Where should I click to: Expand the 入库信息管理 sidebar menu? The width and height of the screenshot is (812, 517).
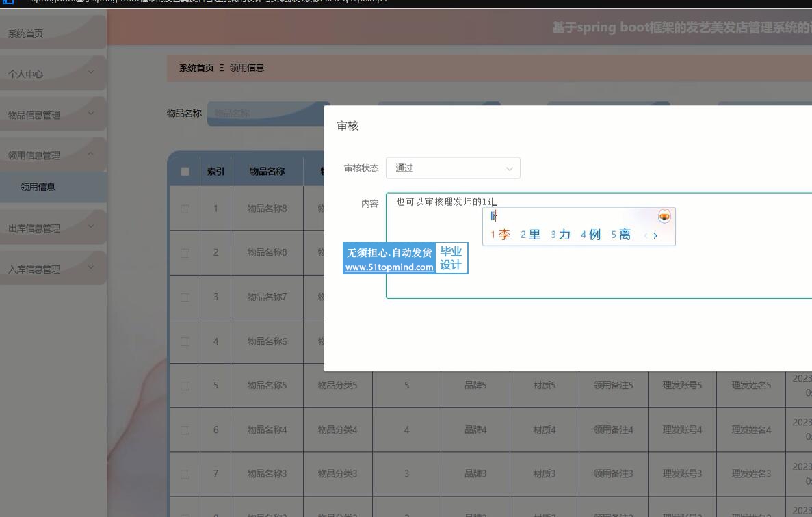53,269
